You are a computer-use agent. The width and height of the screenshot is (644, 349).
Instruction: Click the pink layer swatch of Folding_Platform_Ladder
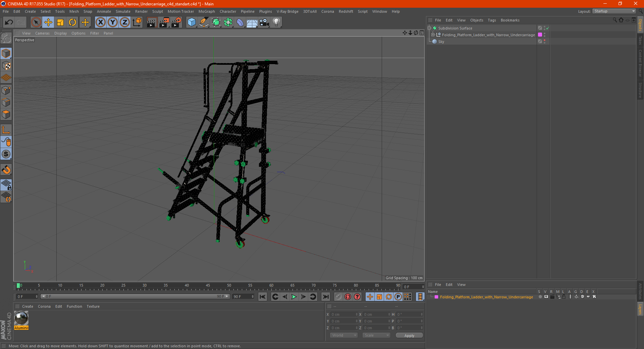540,35
